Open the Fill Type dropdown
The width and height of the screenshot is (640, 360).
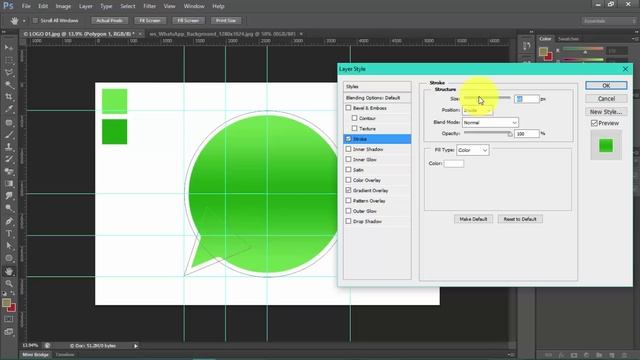[473, 150]
